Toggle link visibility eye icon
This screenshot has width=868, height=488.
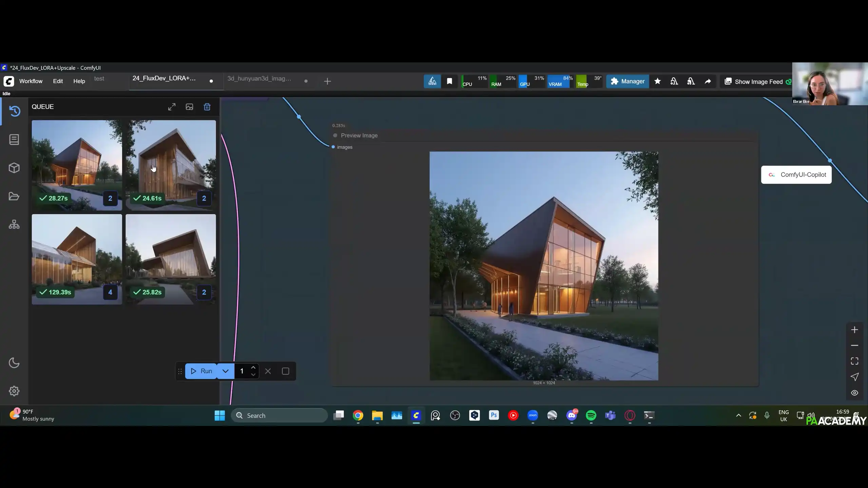coord(854,393)
